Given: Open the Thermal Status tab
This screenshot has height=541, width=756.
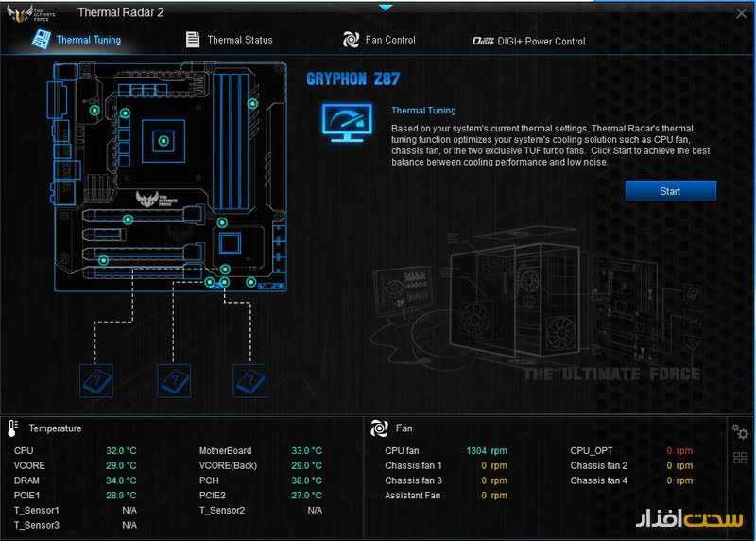Looking at the screenshot, I should 230,40.
